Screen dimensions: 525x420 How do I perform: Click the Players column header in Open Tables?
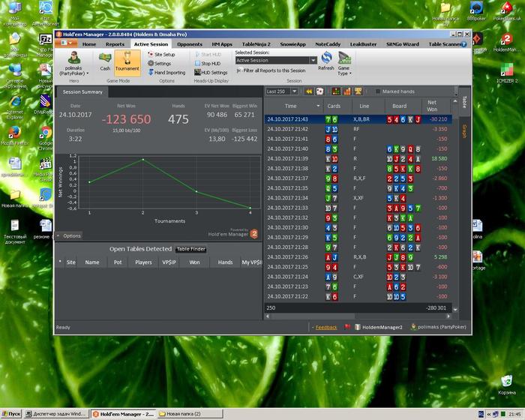coord(143,262)
